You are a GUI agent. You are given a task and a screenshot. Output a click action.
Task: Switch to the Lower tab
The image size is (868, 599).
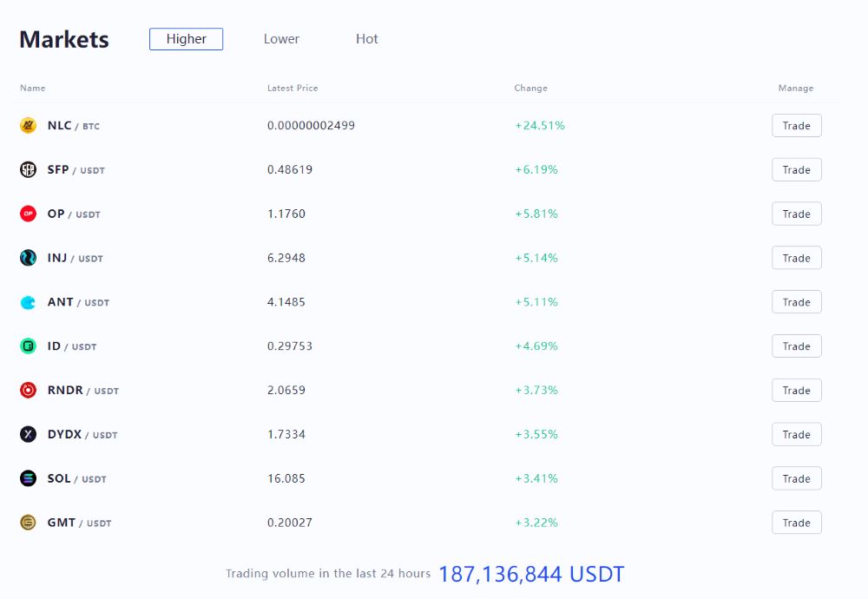click(x=281, y=39)
